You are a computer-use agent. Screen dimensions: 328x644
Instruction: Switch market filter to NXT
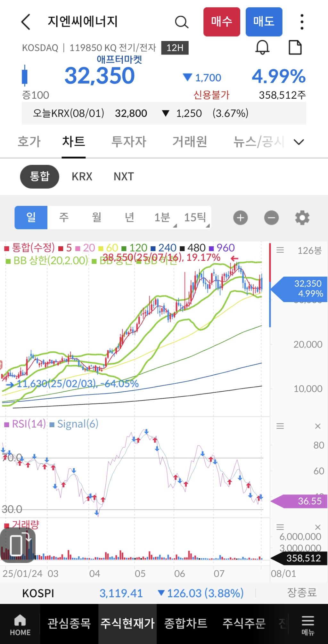pyautogui.click(x=124, y=176)
